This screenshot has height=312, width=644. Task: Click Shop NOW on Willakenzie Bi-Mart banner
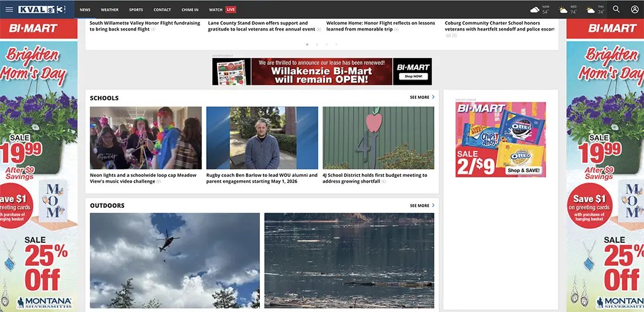[413, 76]
